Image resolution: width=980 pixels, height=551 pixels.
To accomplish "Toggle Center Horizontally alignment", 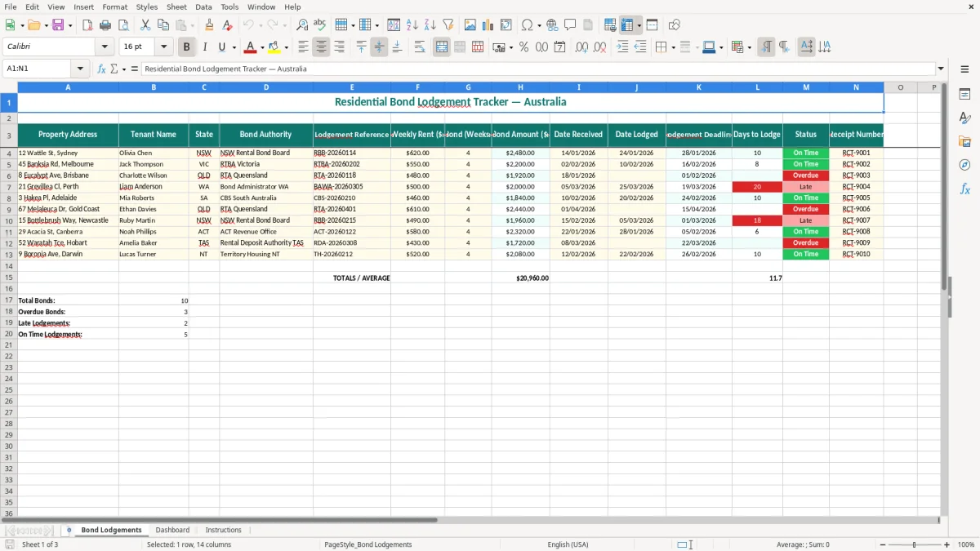I will pyautogui.click(x=321, y=47).
